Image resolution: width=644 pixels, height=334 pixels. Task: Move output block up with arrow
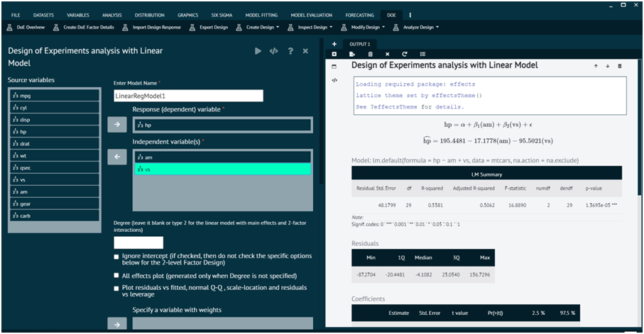click(596, 66)
